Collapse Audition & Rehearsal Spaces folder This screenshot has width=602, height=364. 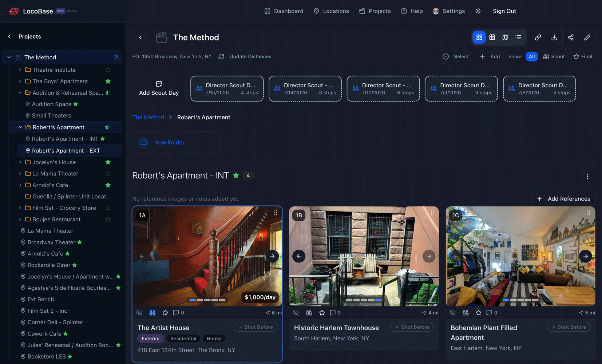[20, 93]
